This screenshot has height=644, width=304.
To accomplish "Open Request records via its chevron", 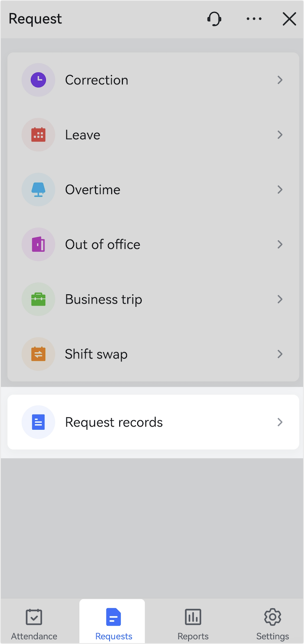I will pyautogui.click(x=280, y=422).
